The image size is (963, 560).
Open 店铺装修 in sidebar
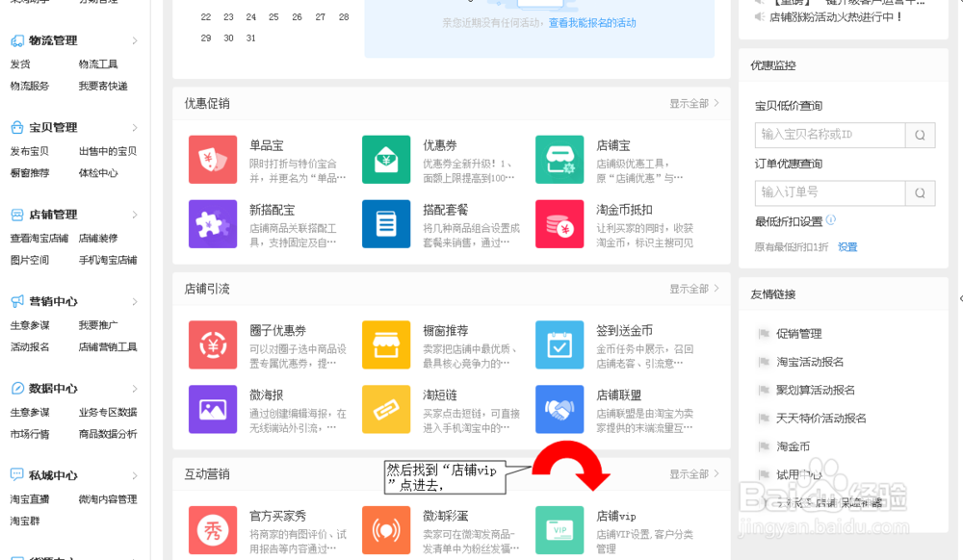point(98,238)
